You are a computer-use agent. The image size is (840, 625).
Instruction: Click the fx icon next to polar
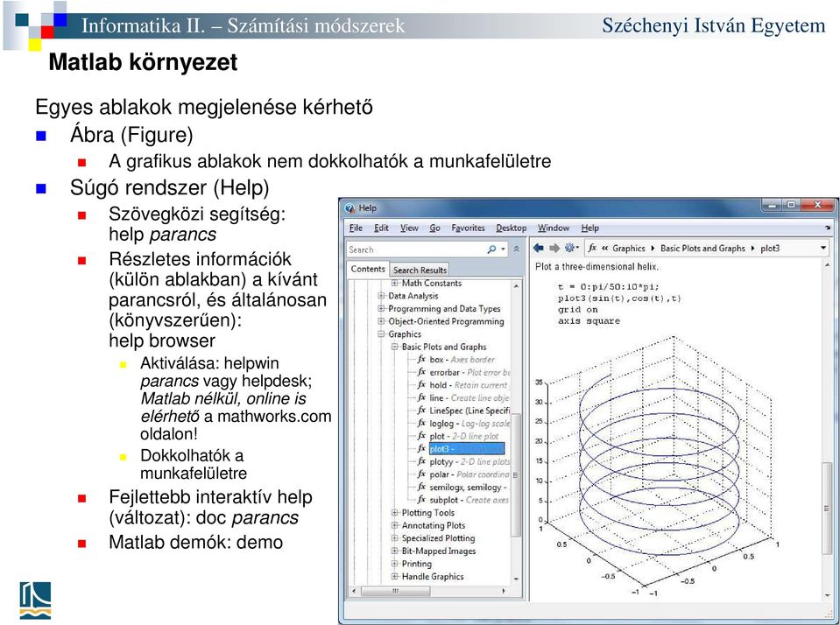point(421,474)
